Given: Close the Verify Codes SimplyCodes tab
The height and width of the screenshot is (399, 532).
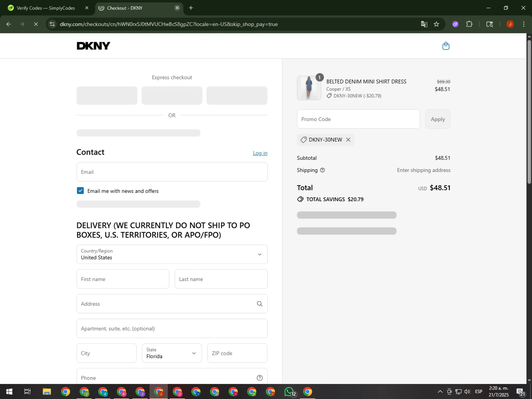Looking at the screenshot, I should pyautogui.click(x=87, y=8).
